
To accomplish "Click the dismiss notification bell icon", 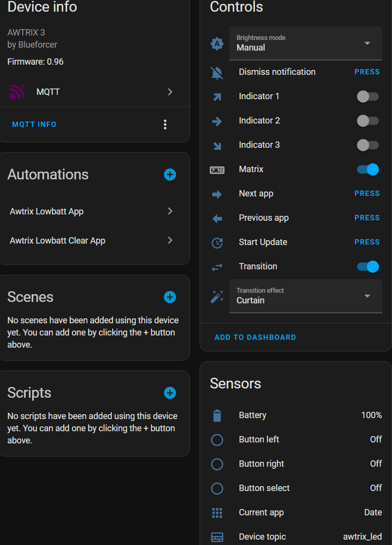I will (217, 72).
